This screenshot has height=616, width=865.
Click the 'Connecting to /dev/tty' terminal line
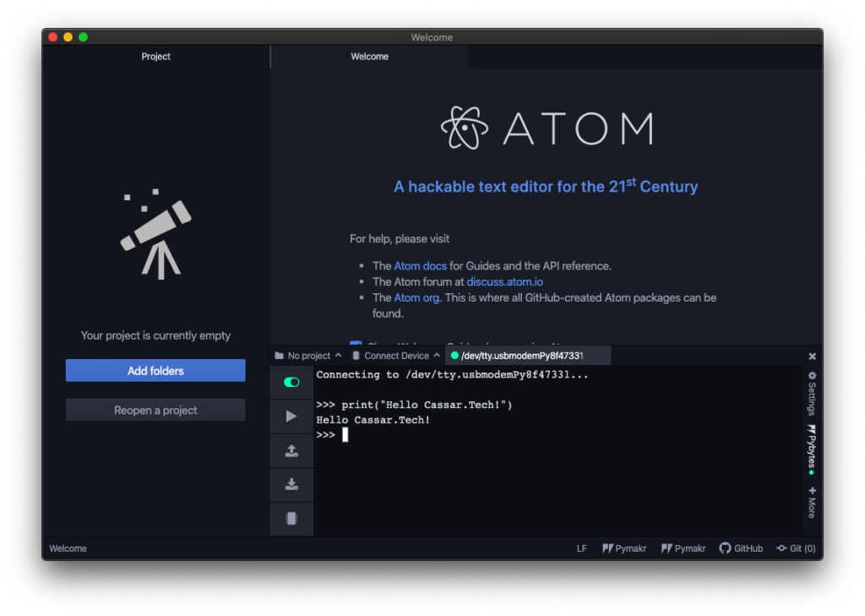pos(453,375)
